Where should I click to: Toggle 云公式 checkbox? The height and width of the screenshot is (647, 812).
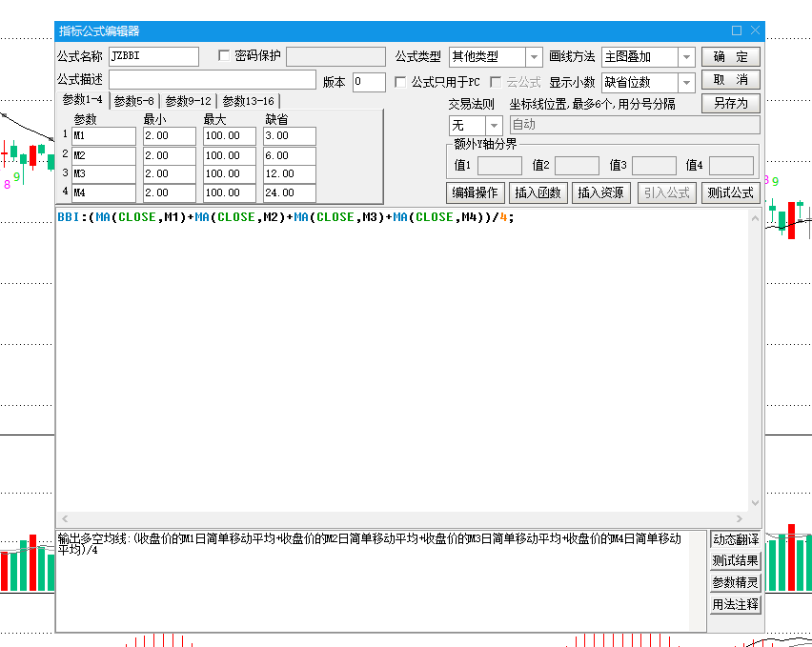(x=496, y=82)
